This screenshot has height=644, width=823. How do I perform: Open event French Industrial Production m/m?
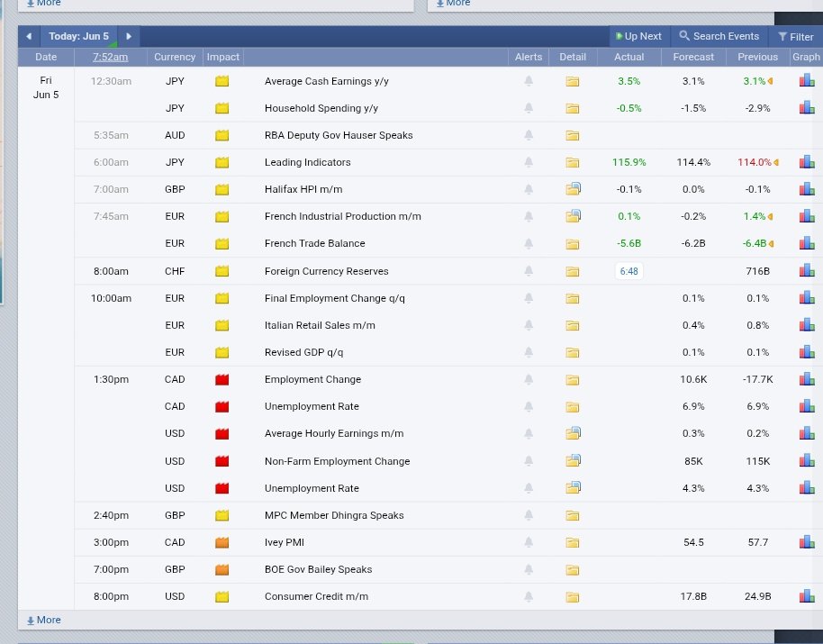(x=343, y=216)
